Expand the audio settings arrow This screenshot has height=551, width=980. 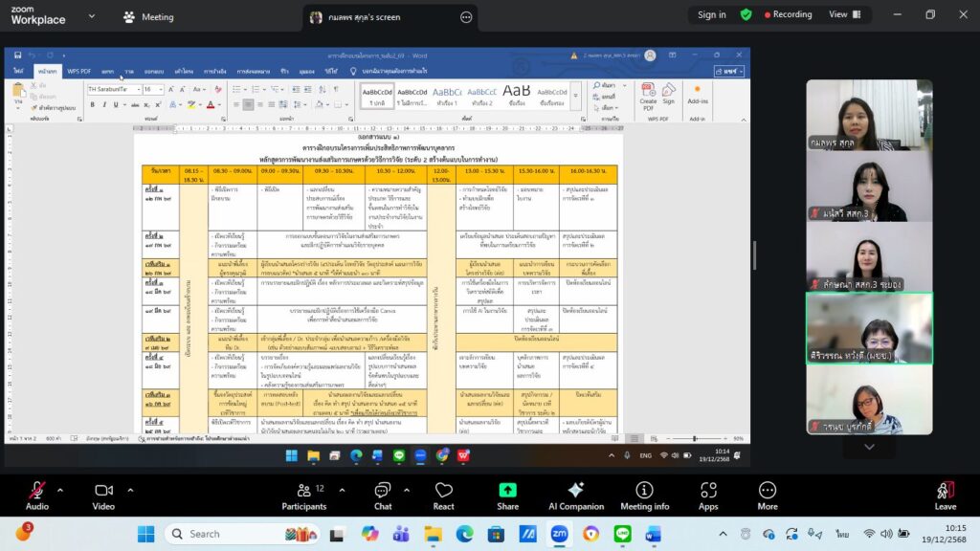tap(60, 490)
